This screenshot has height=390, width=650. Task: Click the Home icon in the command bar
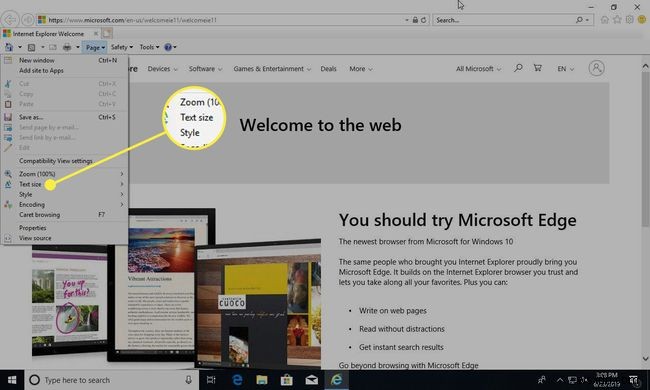(9, 47)
